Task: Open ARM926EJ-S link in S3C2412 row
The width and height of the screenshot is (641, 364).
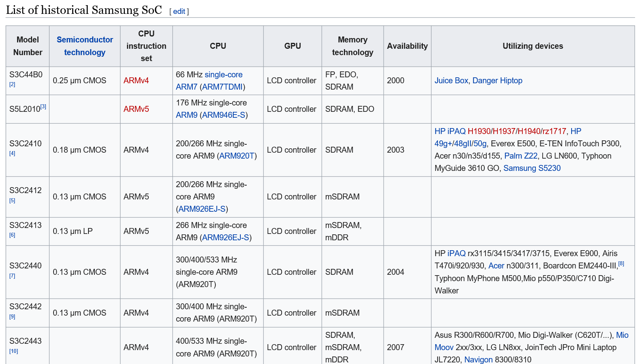Action: pos(202,209)
